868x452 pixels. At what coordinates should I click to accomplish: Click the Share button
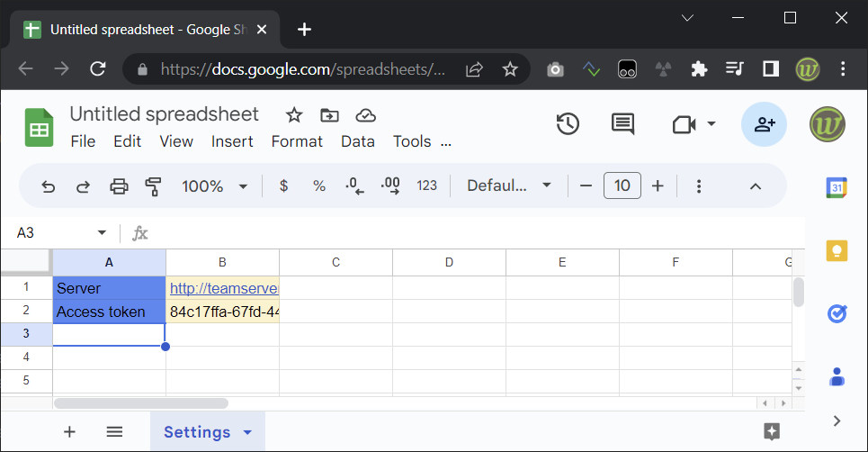764,124
